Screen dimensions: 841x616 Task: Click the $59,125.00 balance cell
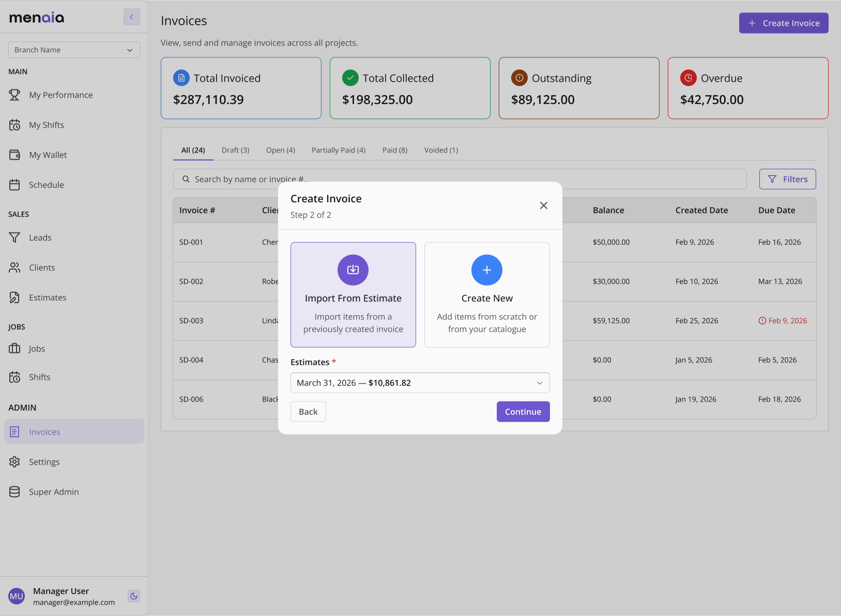[x=611, y=320]
